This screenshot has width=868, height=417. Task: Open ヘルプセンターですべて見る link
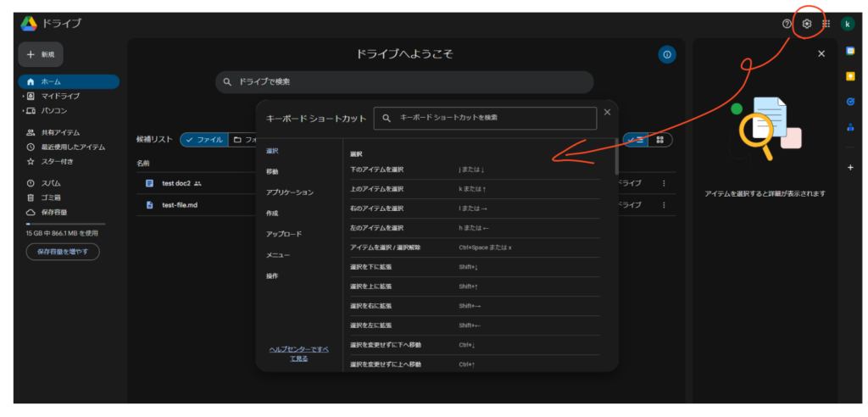(299, 353)
